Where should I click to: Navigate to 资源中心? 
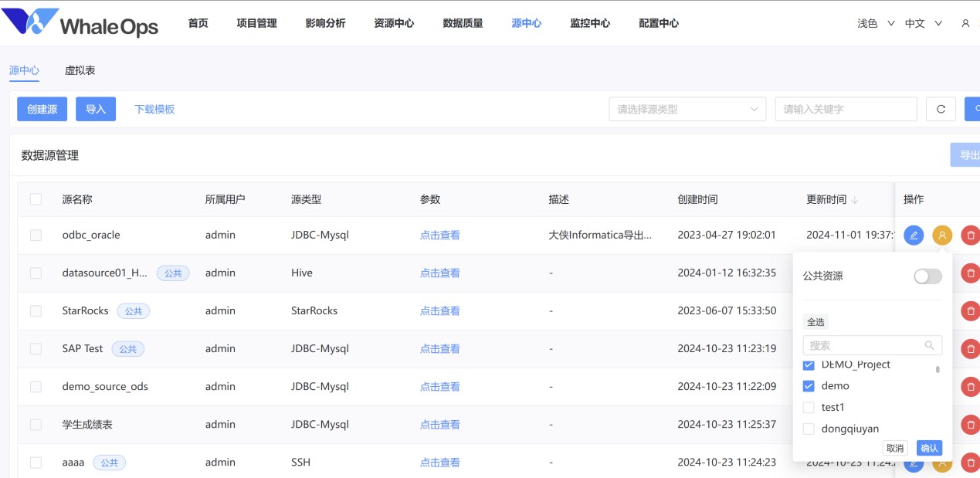click(394, 23)
